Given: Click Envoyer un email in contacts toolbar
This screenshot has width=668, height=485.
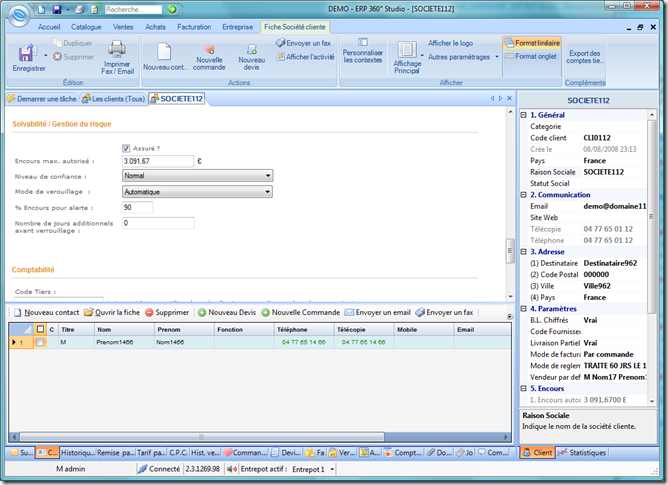Looking at the screenshot, I should coord(377,312).
